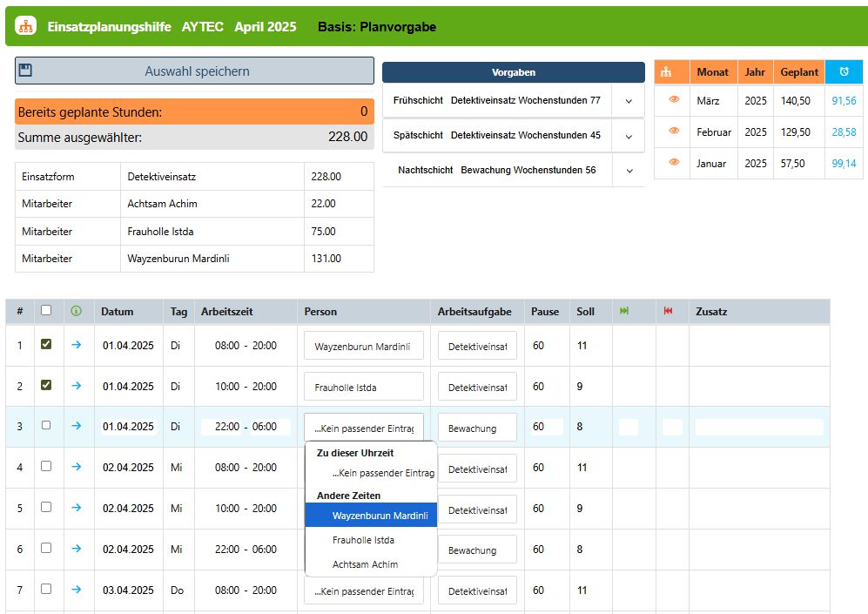868x614 pixels.
Task: Expand the Nachtschicht Bewachung entry
Action: coord(629,171)
